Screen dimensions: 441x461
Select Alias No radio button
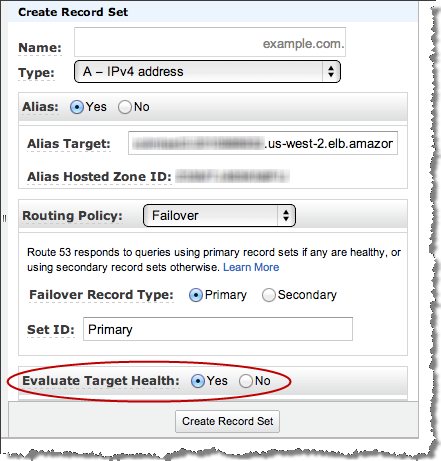click(x=125, y=107)
